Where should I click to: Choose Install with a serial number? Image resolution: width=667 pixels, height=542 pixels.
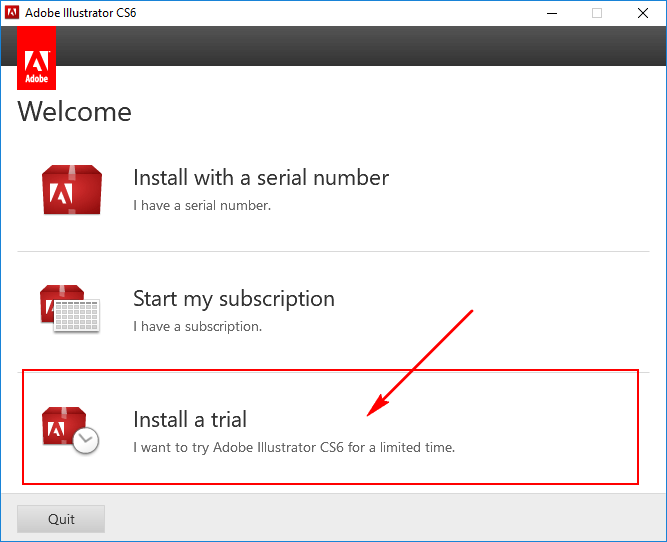261,177
